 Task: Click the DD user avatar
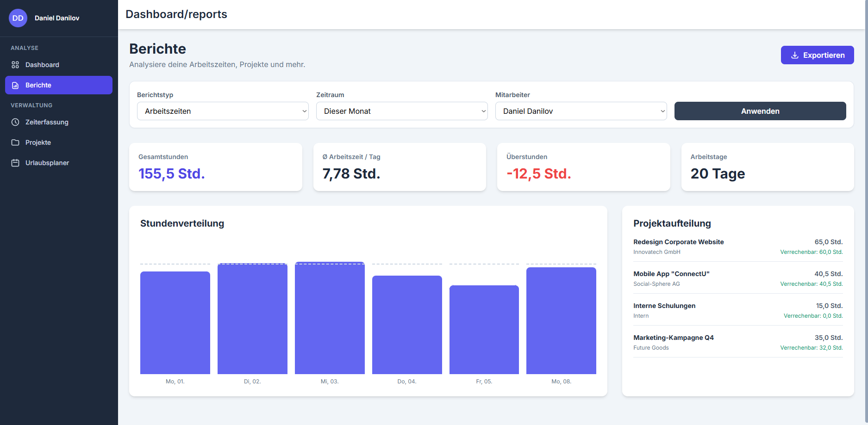(x=18, y=18)
